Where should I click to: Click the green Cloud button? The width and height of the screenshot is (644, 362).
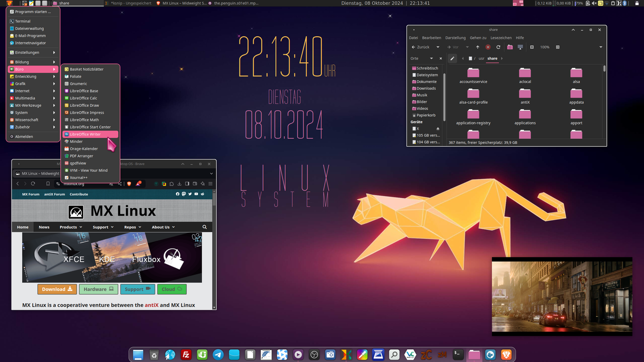(x=172, y=289)
